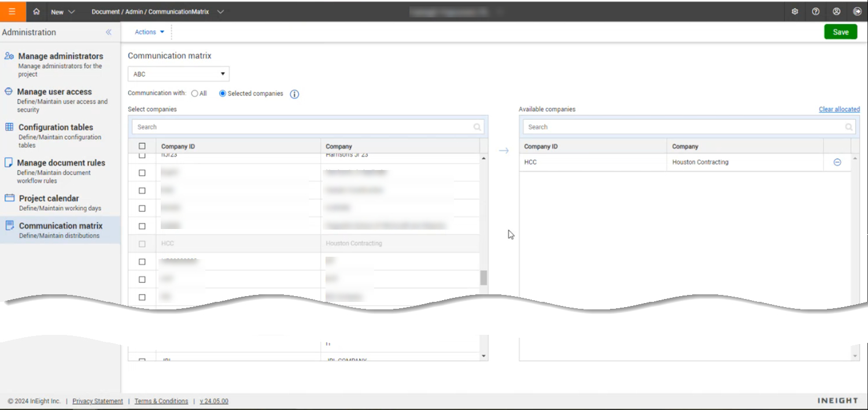The width and height of the screenshot is (868, 410).
Task: Click scroll-down arrow of Select companies list
Action: [484, 356]
